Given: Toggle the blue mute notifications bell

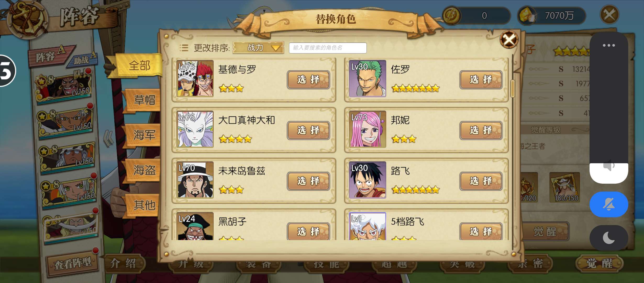Looking at the screenshot, I should [x=609, y=204].
